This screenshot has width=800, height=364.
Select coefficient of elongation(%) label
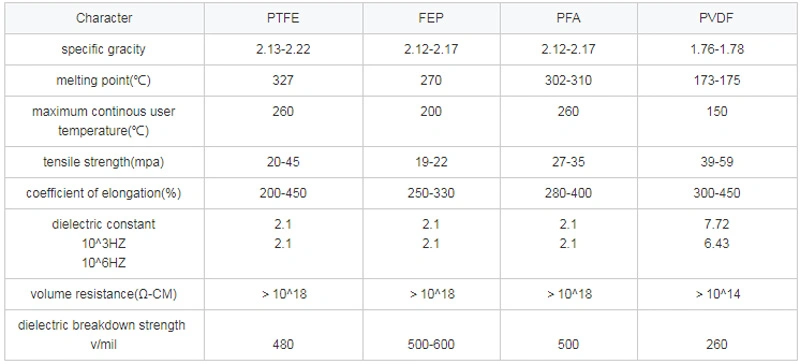click(x=104, y=193)
